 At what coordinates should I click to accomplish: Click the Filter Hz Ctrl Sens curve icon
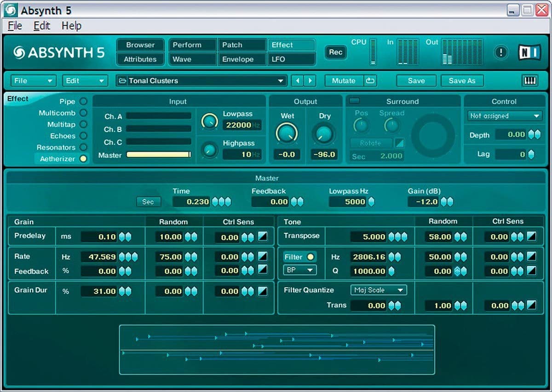coord(531,256)
